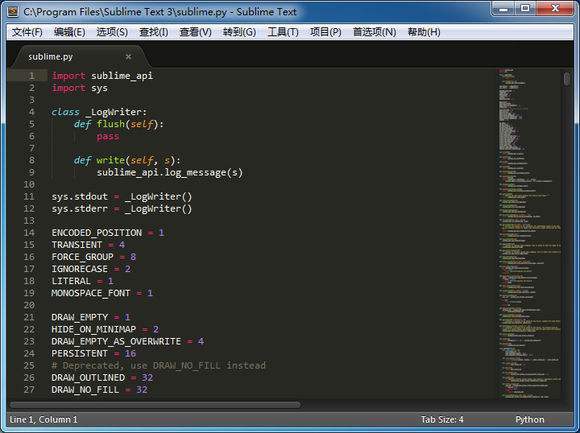
Task: Open the Tab Size: 4 selector
Action: [442, 420]
